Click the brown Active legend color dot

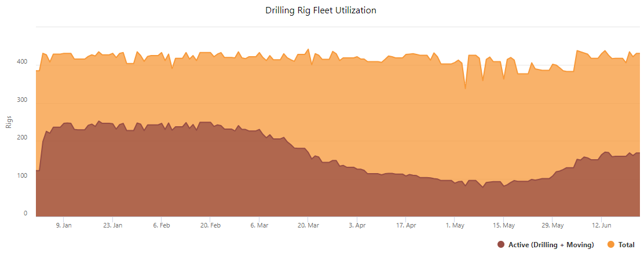pos(500,245)
